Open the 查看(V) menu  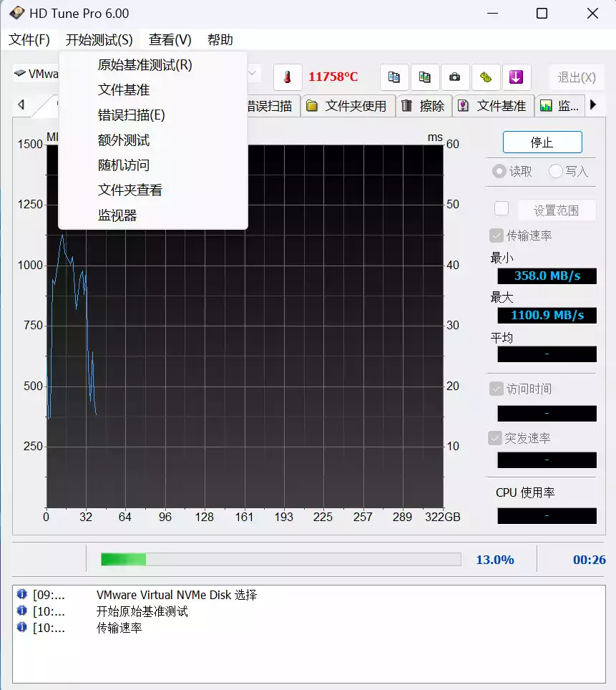point(170,40)
